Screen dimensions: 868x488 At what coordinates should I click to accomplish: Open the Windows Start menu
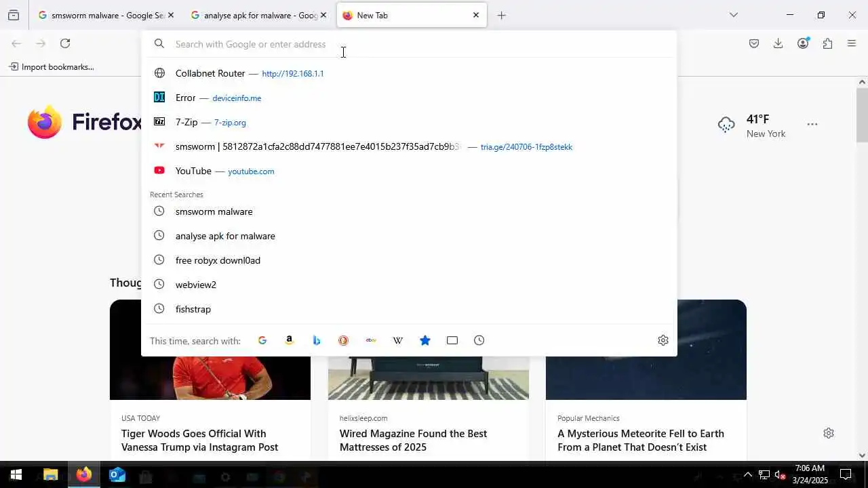click(x=16, y=475)
